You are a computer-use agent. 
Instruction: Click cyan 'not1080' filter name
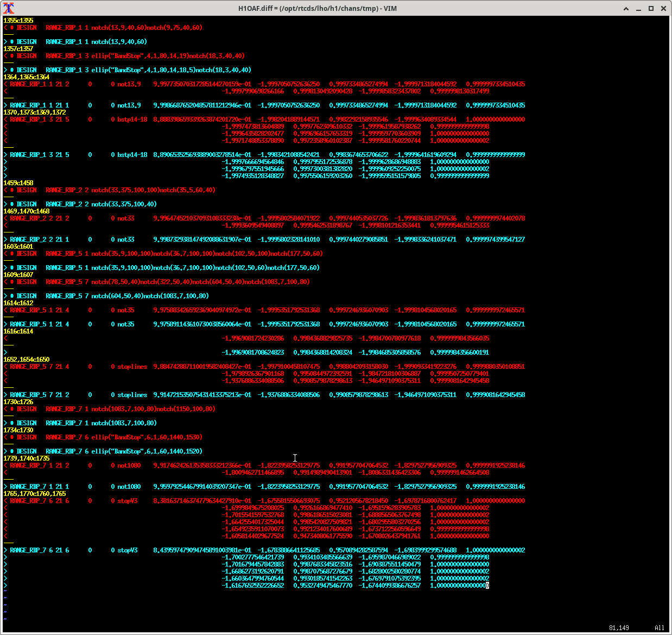(129, 487)
